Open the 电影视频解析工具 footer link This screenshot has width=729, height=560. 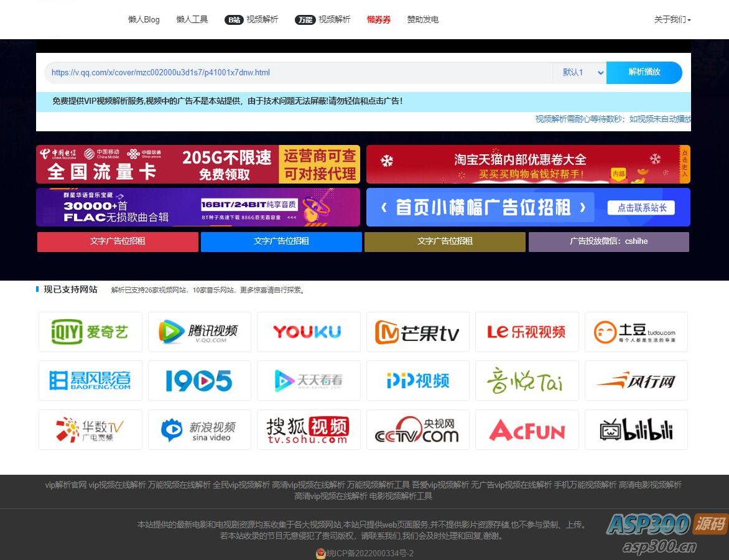[x=401, y=497]
